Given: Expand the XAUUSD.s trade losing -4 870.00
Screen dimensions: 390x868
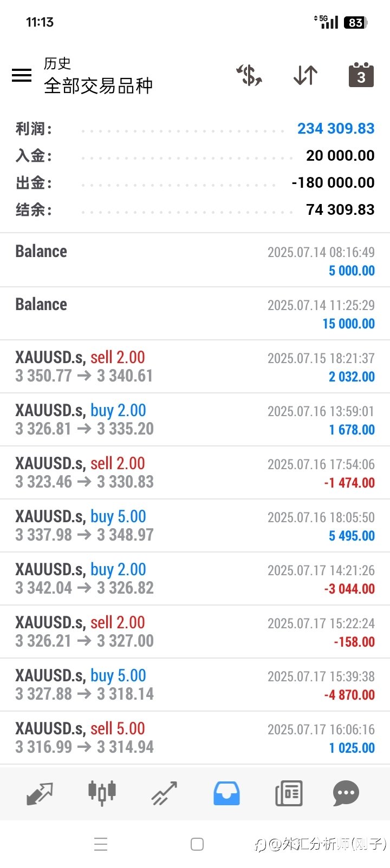Looking at the screenshot, I should pos(195,685).
